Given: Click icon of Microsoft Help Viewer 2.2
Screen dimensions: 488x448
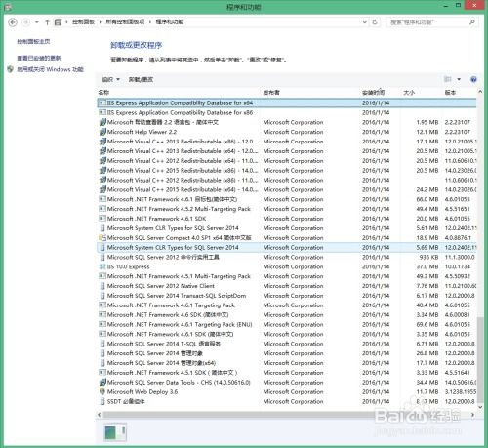Looking at the screenshot, I should point(102,132).
